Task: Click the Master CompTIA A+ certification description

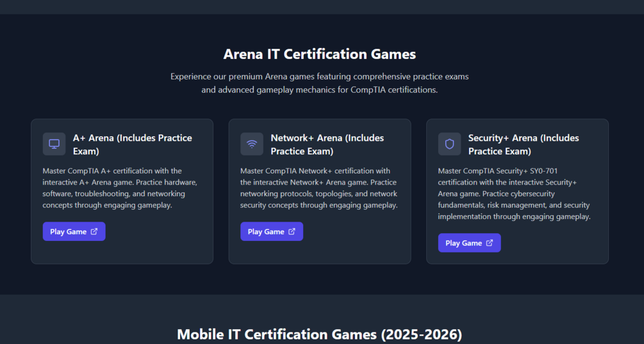Action: (x=120, y=188)
